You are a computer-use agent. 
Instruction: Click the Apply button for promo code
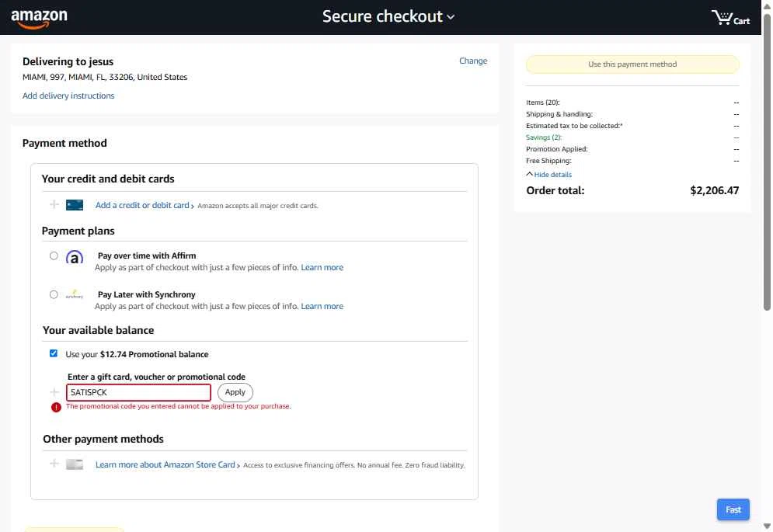(x=235, y=392)
